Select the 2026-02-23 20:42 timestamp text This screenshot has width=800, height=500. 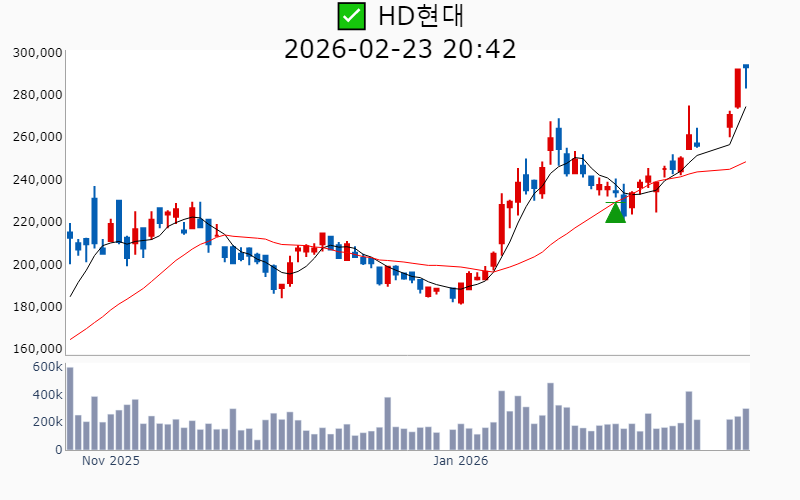400,49
